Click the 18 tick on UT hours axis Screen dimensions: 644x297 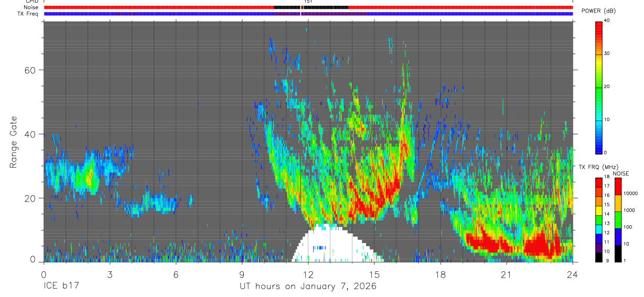coord(441,274)
